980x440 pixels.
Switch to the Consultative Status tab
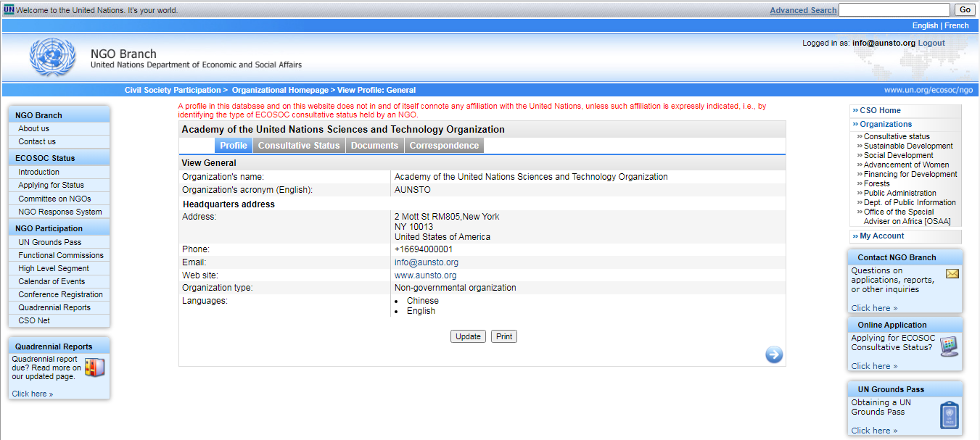299,146
